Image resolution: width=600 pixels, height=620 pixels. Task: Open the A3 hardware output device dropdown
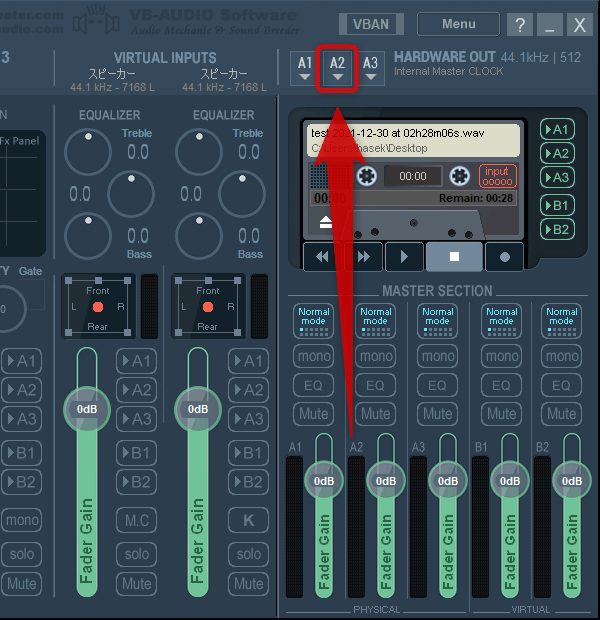point(370,68)
